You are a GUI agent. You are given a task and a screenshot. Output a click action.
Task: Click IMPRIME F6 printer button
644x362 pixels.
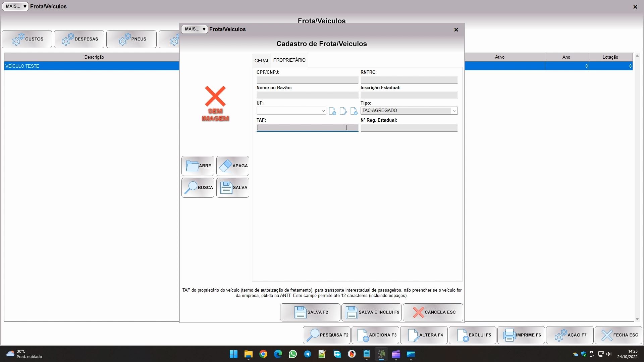(521, 335)
